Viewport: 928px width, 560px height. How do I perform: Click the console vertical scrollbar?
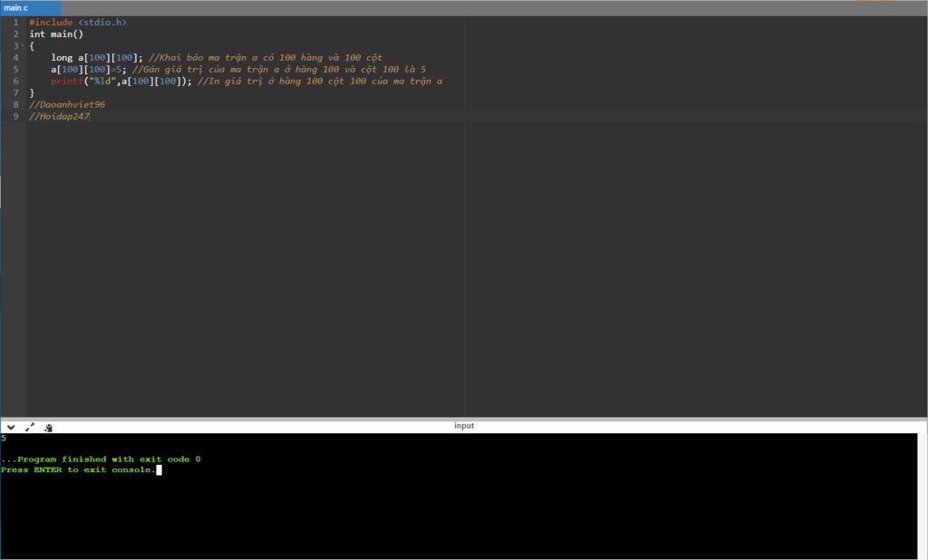922,496
